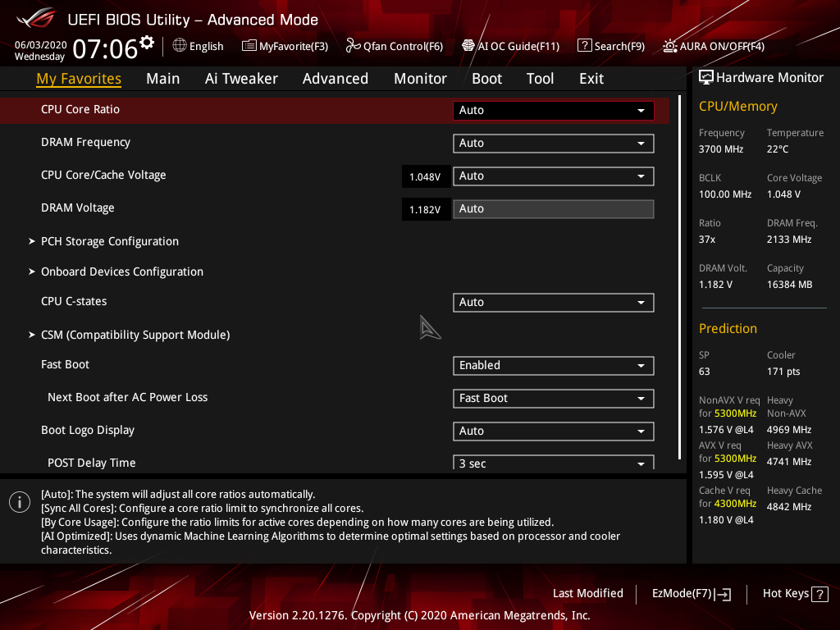The height and width of the screenshot is (630, 840).
Task: Toggle AURA lighting on or off
Action: coord(712,46)
